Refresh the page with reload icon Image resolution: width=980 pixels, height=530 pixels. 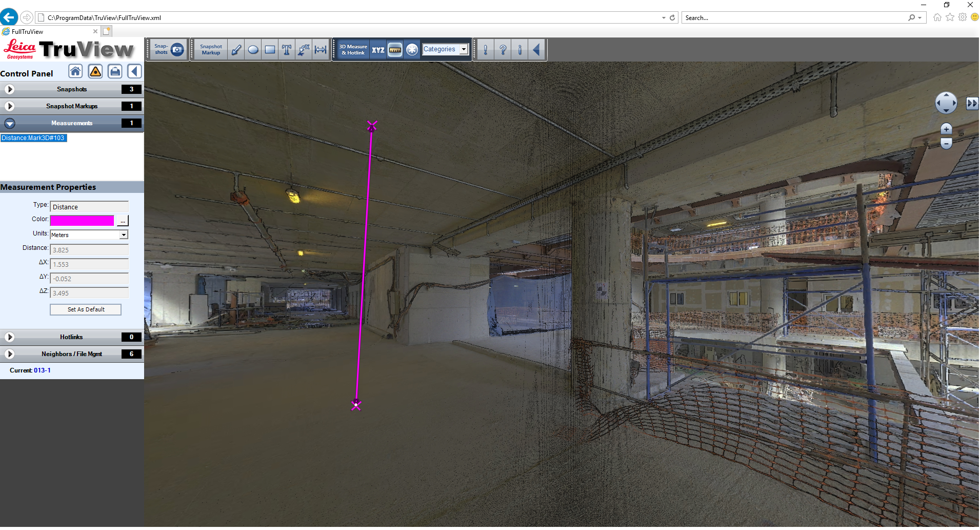click(x=672, y=17)
